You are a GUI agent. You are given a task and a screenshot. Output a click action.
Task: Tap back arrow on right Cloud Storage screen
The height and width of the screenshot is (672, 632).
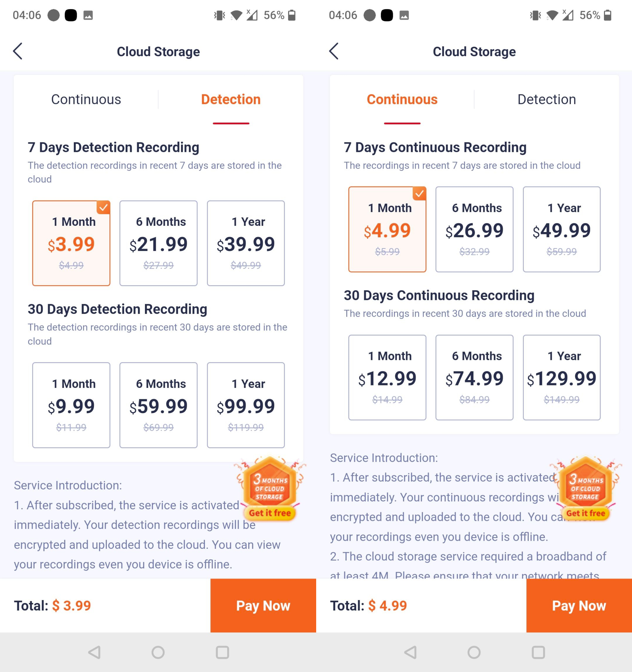(334, 51)
